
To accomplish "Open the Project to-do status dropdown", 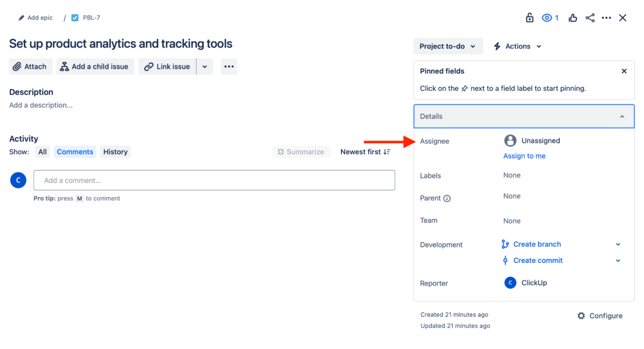I will pos(447,46).
